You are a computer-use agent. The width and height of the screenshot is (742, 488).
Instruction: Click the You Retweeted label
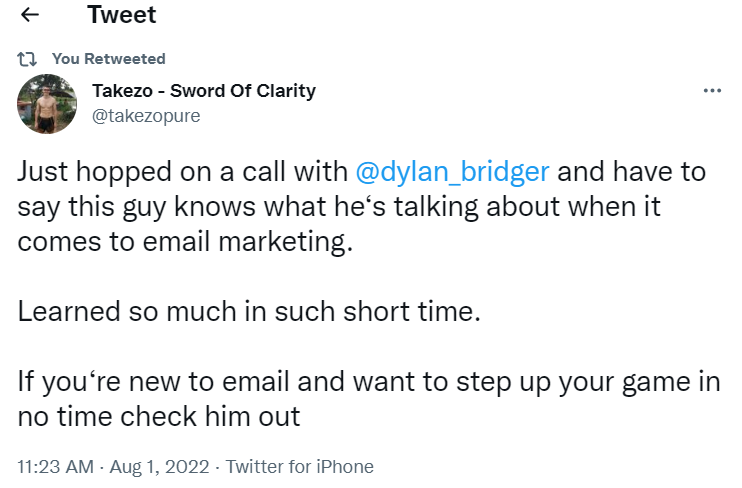[x=109, y=59]
